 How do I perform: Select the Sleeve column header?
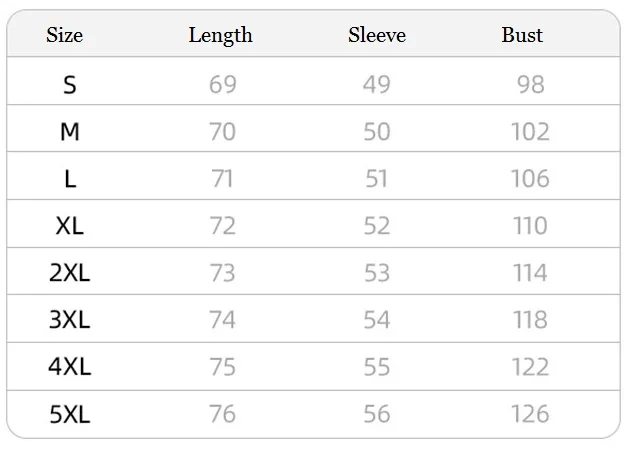pos(377,35)
